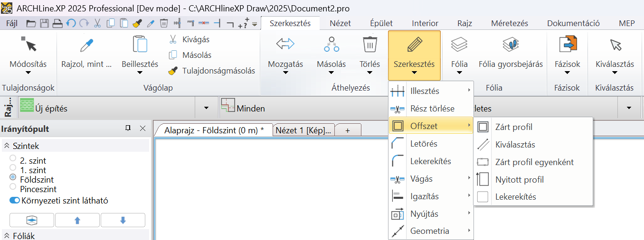The image size is (644, 240).
Task: Click the Kivágás scissors icon
Action: click(173, 39)
